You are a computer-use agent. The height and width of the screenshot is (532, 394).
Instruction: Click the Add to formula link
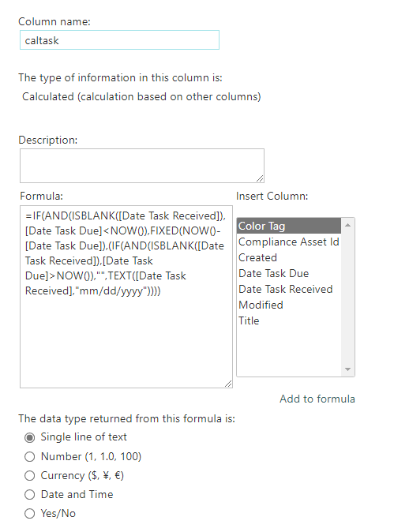[317, 399]
